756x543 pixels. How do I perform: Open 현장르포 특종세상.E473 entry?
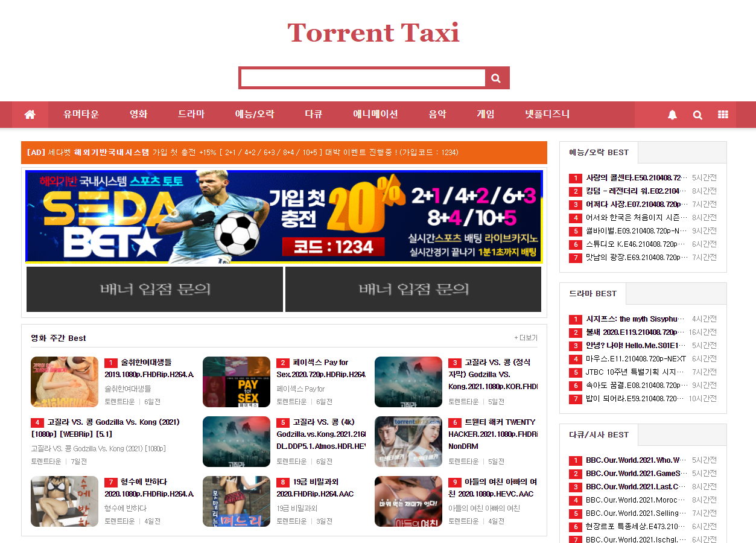[x=636, y=527]
